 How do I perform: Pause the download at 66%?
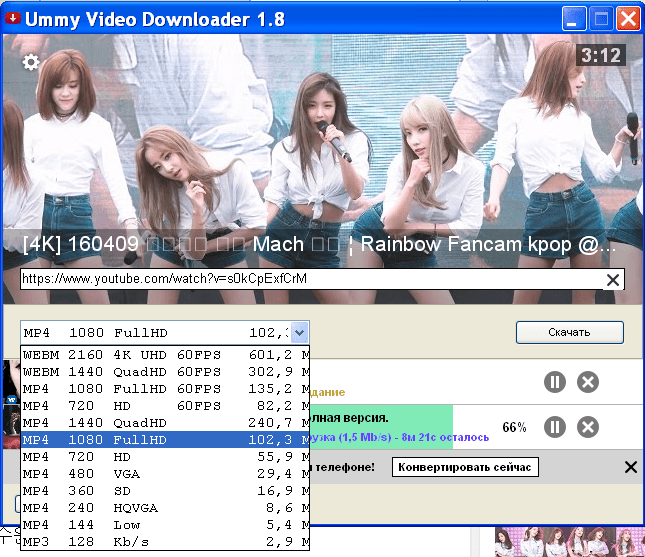pos(555,427)
